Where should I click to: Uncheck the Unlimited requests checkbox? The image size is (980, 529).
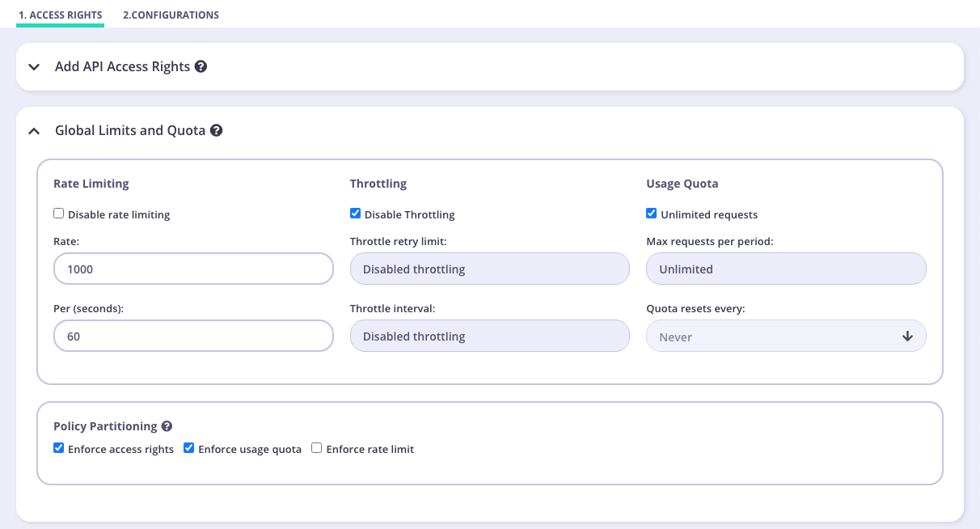click(x=652, y=214)
